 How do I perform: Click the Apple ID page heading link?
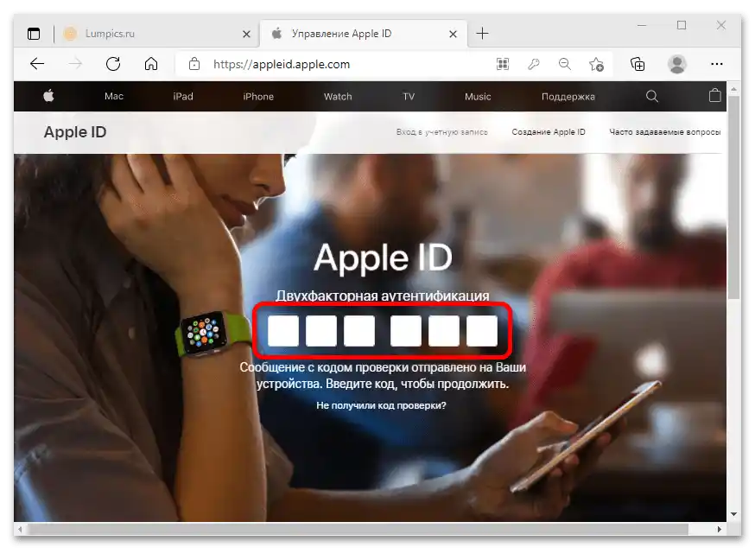click(75, 132)
